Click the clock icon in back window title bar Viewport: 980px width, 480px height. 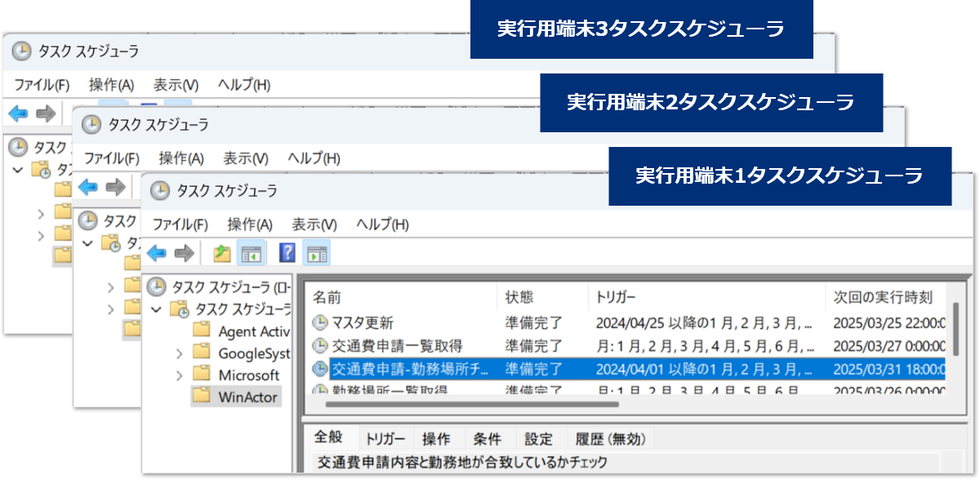tap(22, 51)
